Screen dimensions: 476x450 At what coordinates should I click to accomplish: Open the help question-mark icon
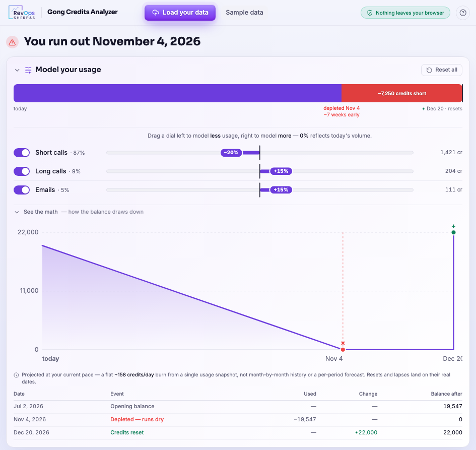point(462,13)
